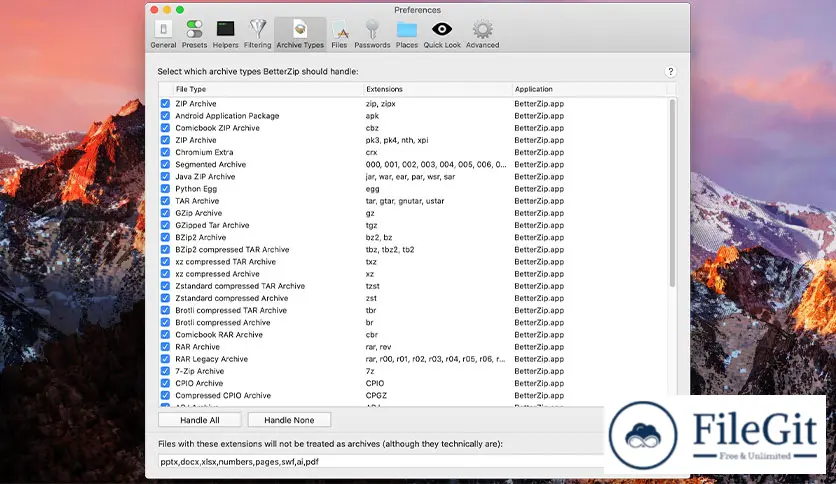Select Brotli compressed Archive row

pos(414,322)
